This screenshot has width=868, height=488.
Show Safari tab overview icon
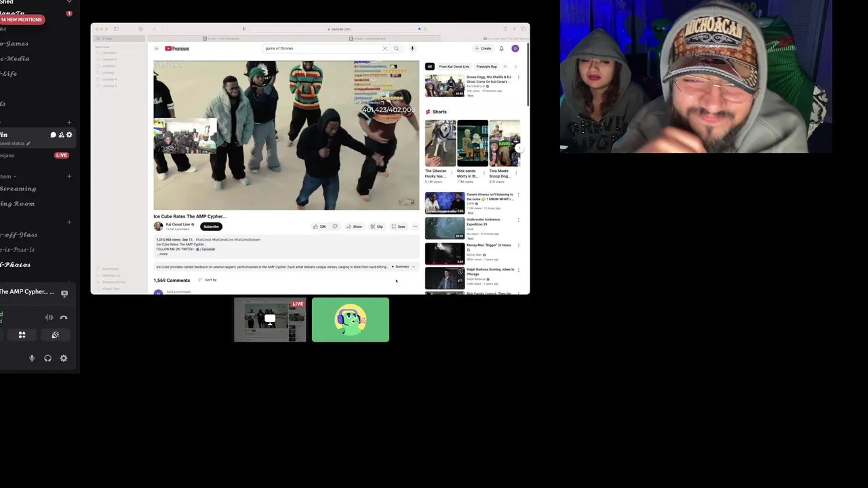pyautogui.click(x=524, y=29)
